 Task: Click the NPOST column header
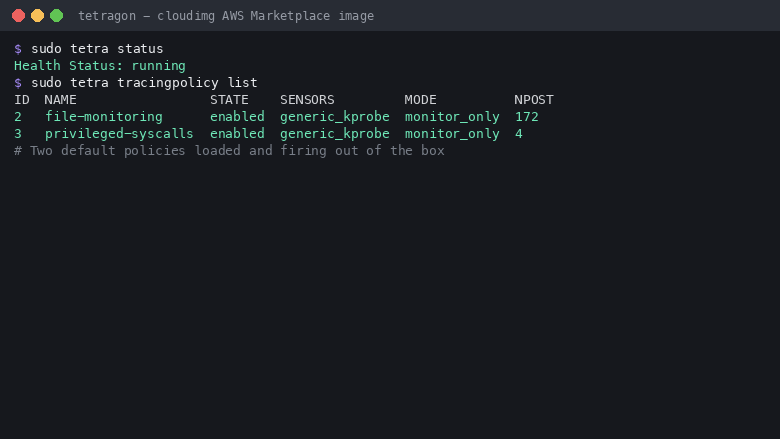[534, 99]
